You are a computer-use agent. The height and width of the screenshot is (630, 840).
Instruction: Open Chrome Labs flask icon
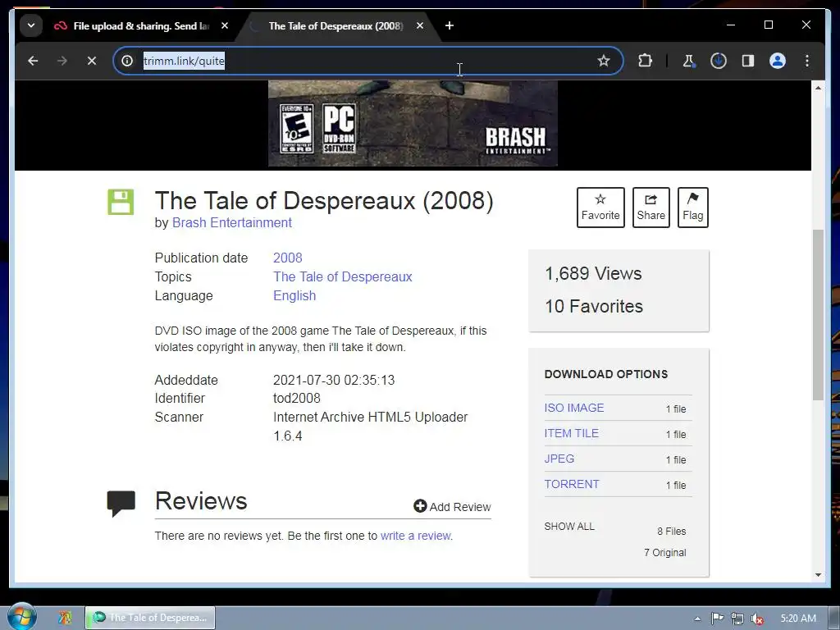click(689, 61)
